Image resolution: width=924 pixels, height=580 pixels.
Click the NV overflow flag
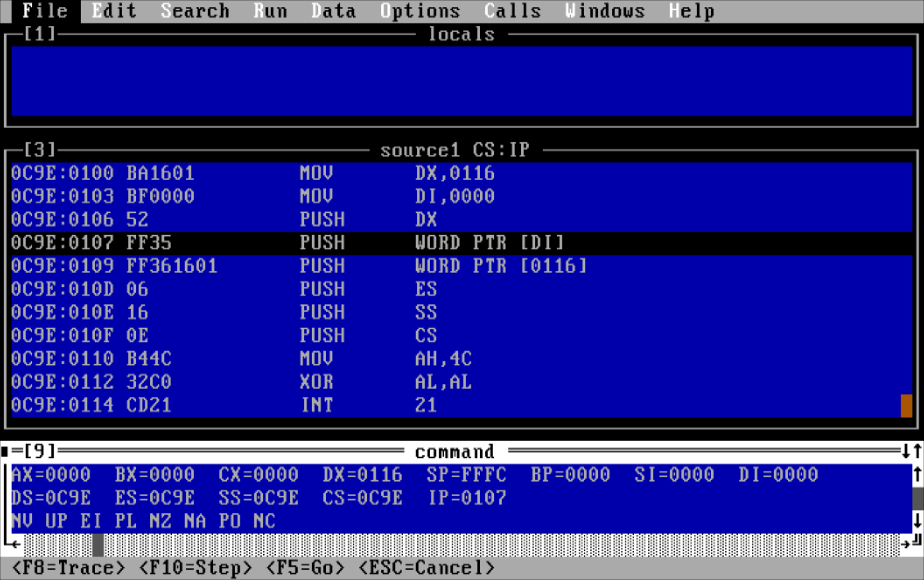22,521
